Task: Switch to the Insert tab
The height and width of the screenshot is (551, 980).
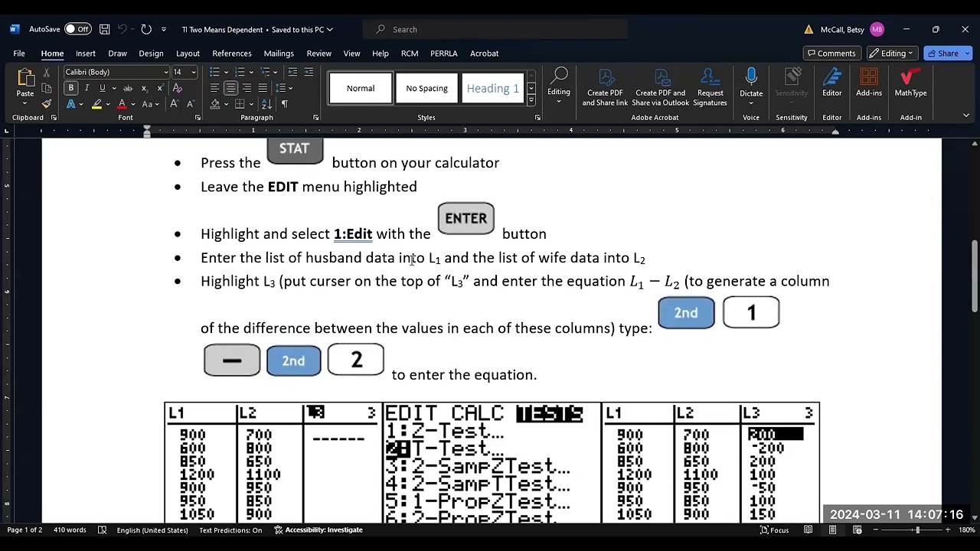Action: 86,53
